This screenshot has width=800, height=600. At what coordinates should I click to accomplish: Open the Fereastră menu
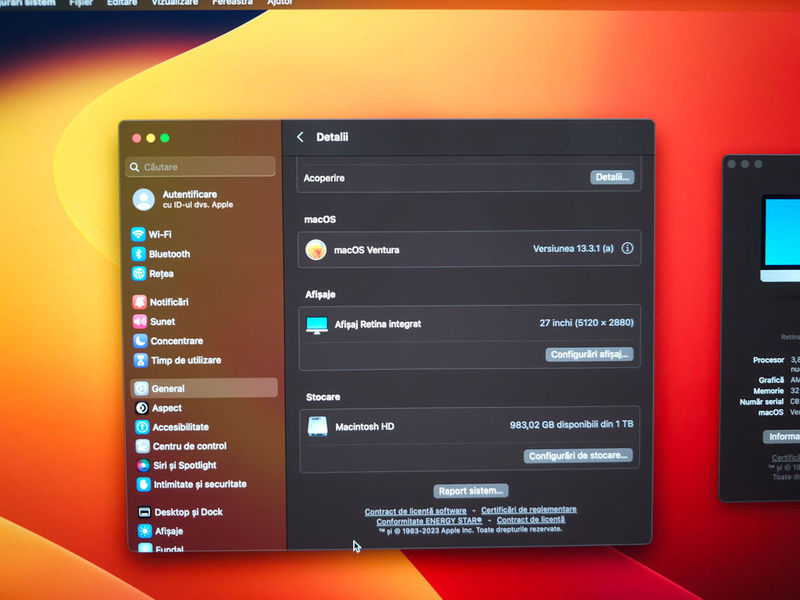pos(233,3)
